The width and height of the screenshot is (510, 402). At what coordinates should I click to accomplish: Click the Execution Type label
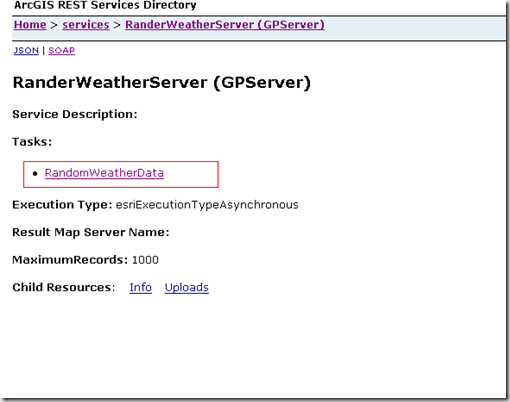tap(62, 205)
